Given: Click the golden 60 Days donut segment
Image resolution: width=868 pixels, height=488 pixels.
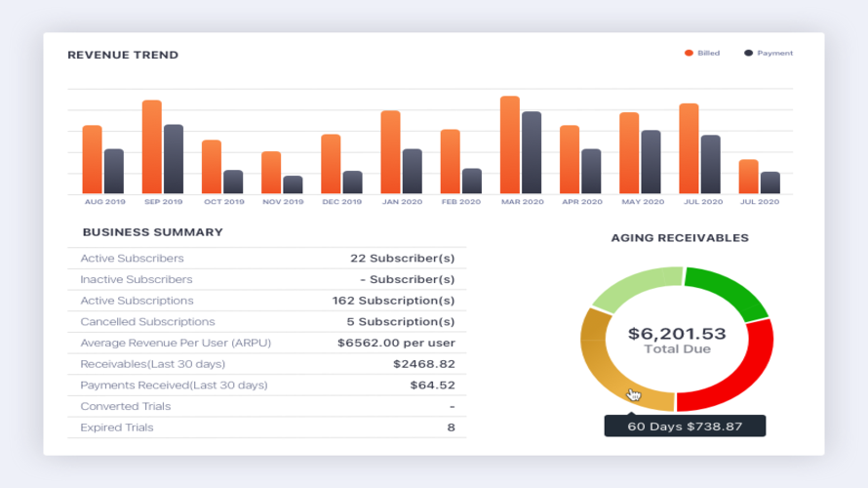Looking at the screenshot, I should pyautogui.click(x=605, y=366).
